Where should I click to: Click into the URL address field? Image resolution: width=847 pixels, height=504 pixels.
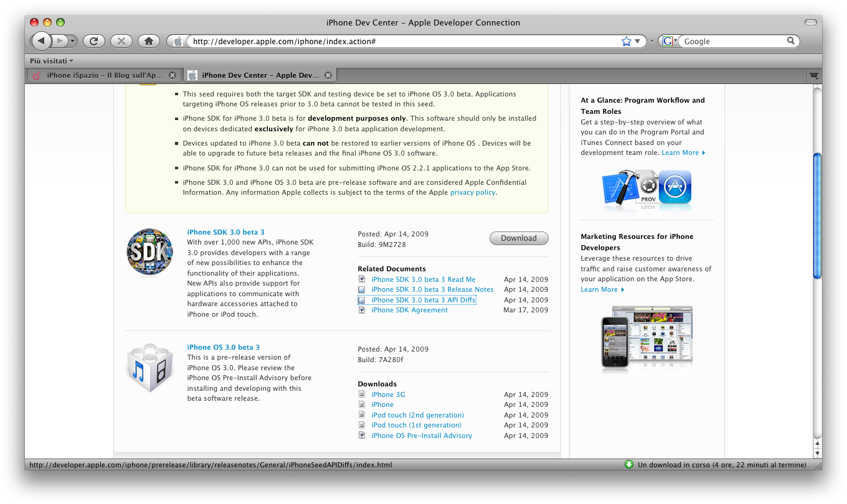(x=405, y=42)
